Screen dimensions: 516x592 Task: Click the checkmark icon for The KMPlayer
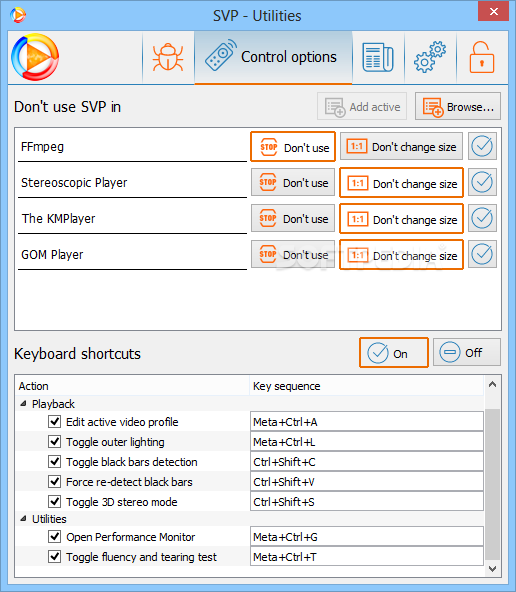[482, 218]
